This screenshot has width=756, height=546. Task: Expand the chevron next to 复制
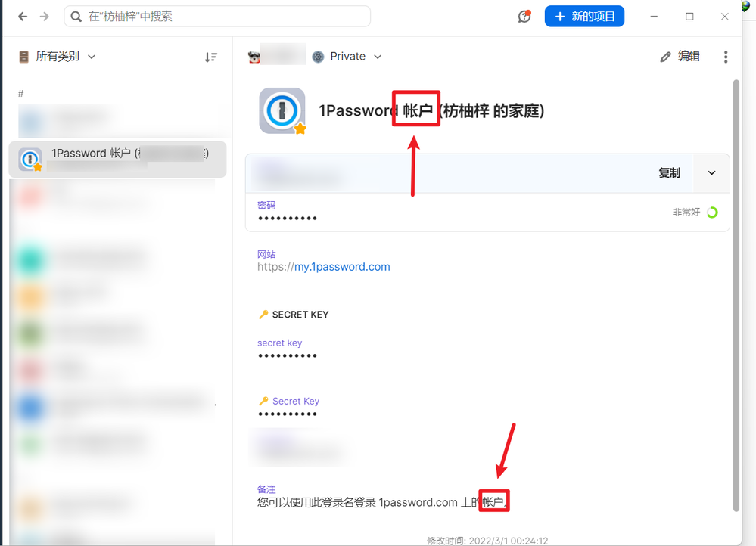(711, 173)
